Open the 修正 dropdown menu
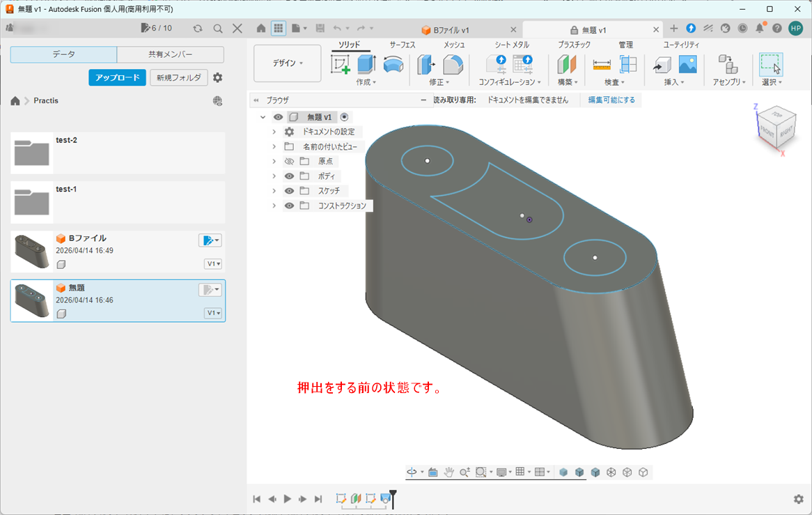Image resolution: width=812 pixels, height=515 pixels. [439, 82]
